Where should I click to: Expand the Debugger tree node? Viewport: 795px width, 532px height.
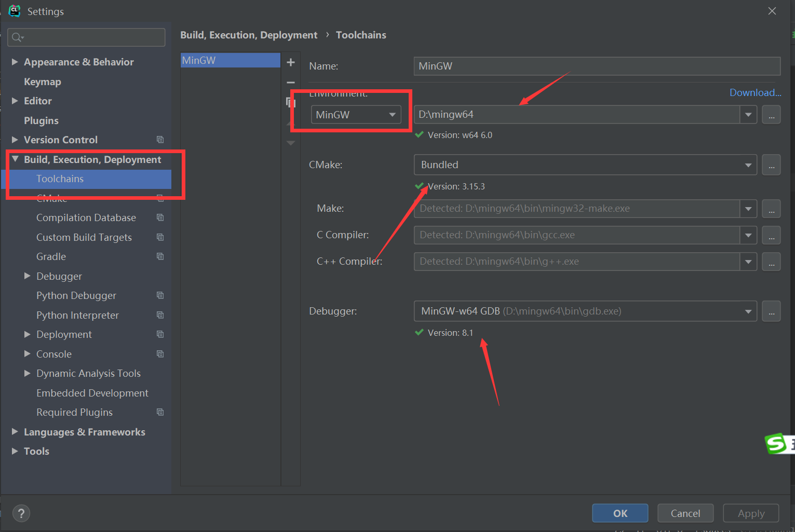click(28, 276)
